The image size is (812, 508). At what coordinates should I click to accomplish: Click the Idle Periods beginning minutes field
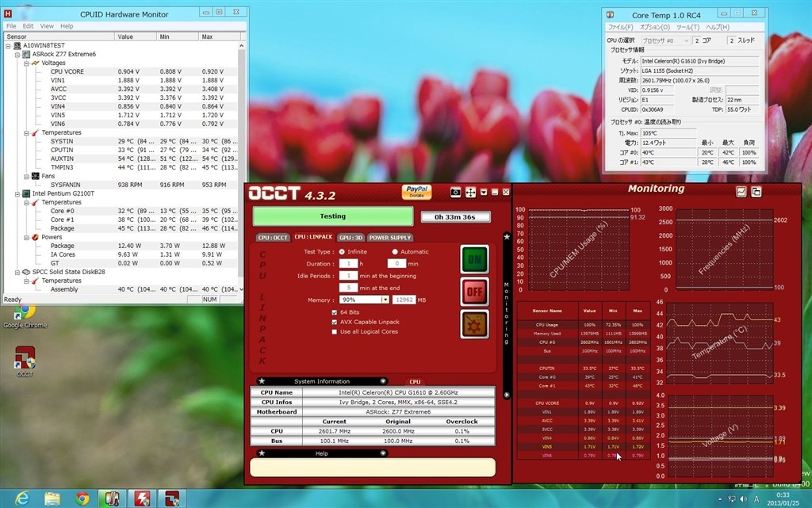pyautogui.click(x=349, y=276)
